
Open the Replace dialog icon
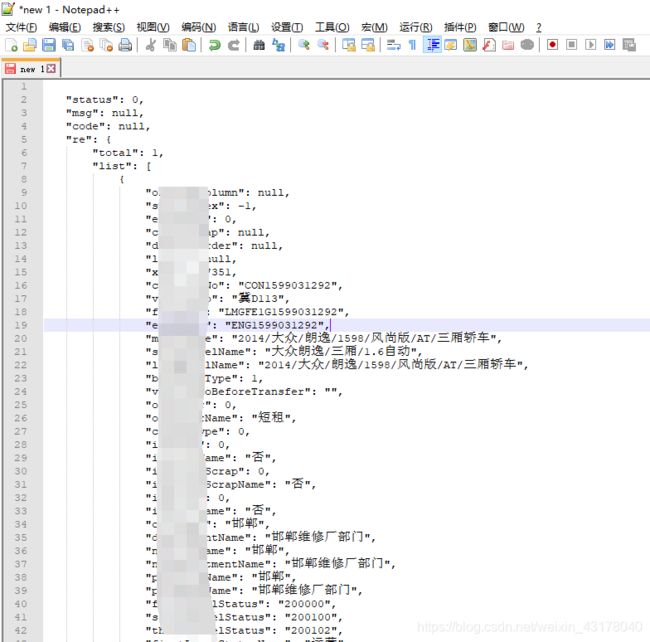click(279, 45)
